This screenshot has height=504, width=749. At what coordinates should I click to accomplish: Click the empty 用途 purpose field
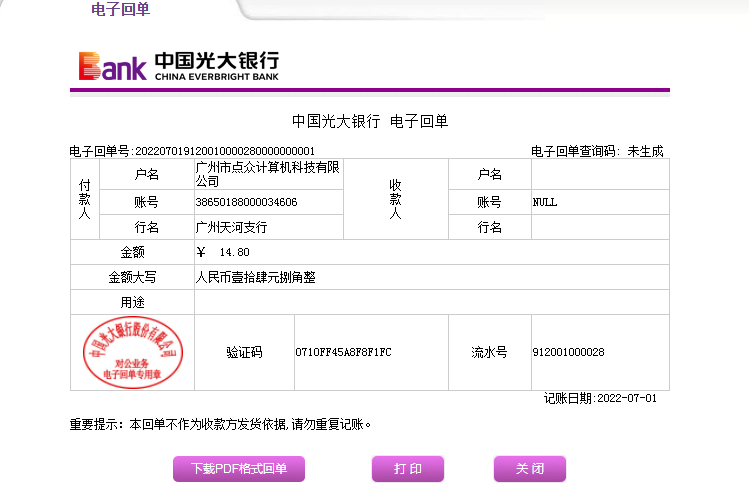click(430, 302)
